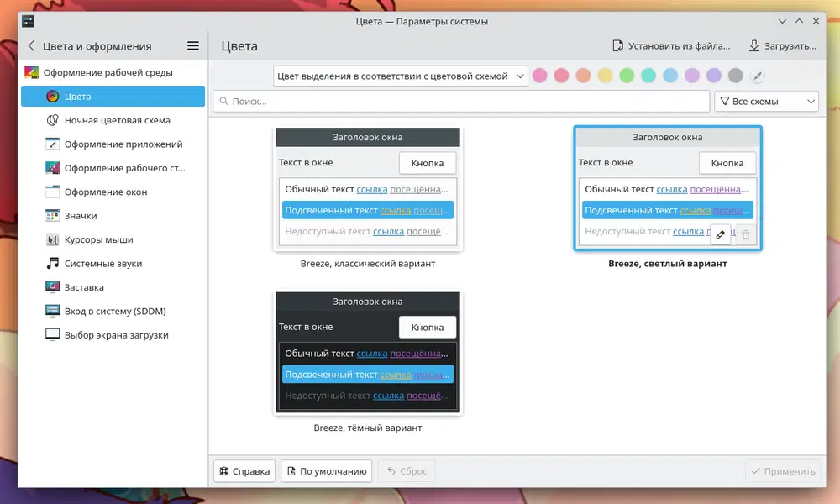Image resolution: width=840 pixels, height=504 pixels.
Task: Select the pink accent color swatch
Action: tap(539, 76)
